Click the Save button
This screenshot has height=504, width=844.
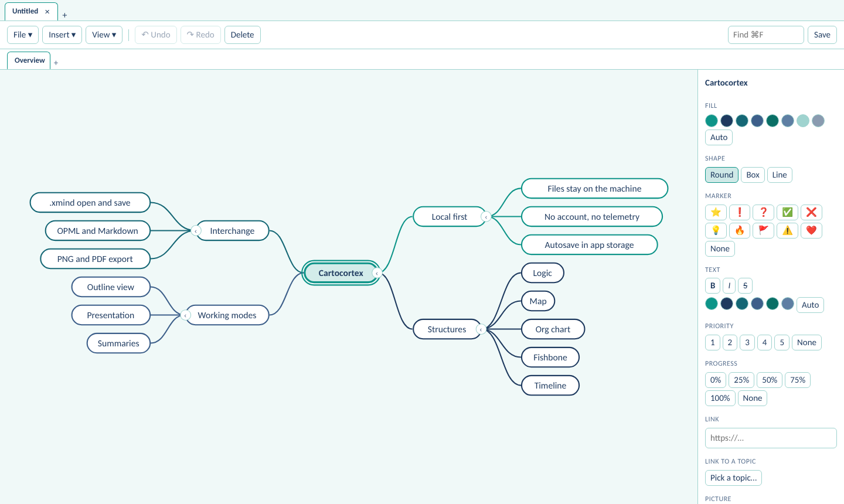[822, 35]
